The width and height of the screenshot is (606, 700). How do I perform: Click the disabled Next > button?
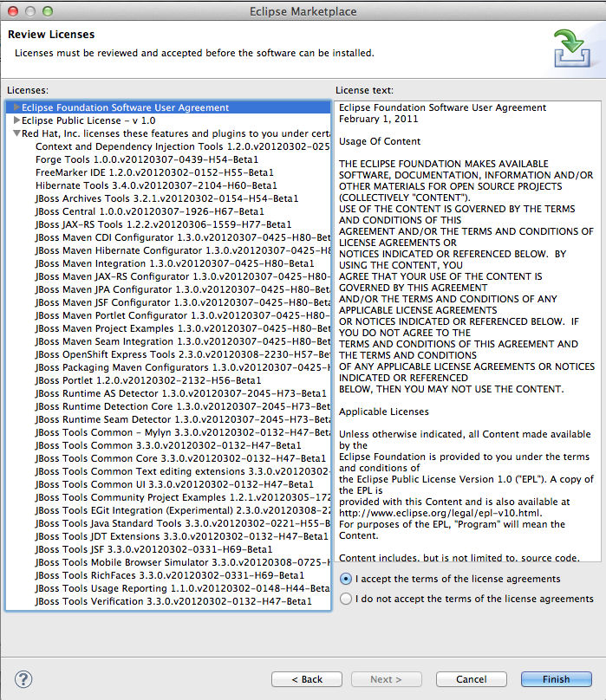[x=386, y=679]
